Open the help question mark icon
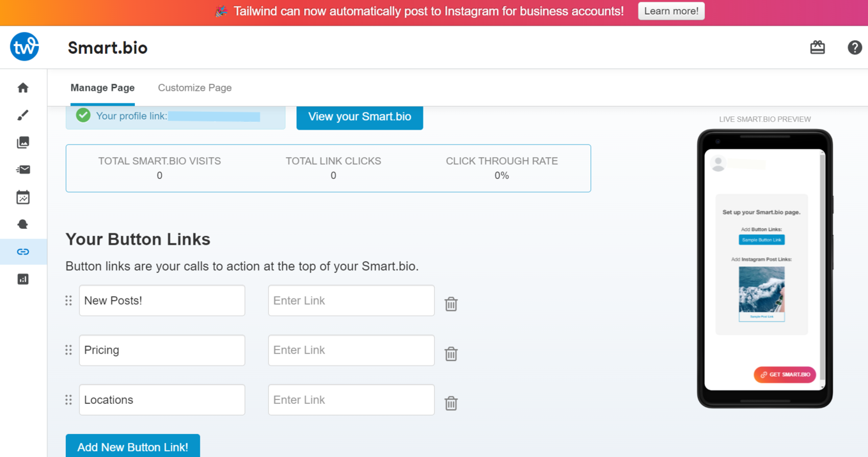Screen dimensions: 868x457 tap(855, 47)
